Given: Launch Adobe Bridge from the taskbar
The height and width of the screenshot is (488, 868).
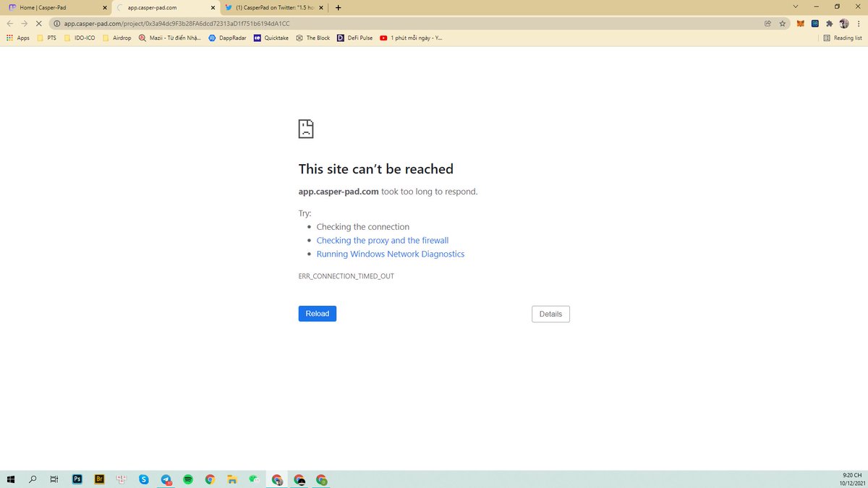Looking at the screenshot, I should click(100, 479).
